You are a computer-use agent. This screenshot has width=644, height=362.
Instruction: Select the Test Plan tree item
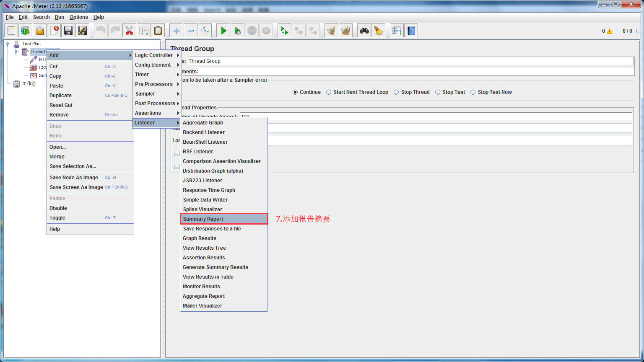(x=31, y=44)
